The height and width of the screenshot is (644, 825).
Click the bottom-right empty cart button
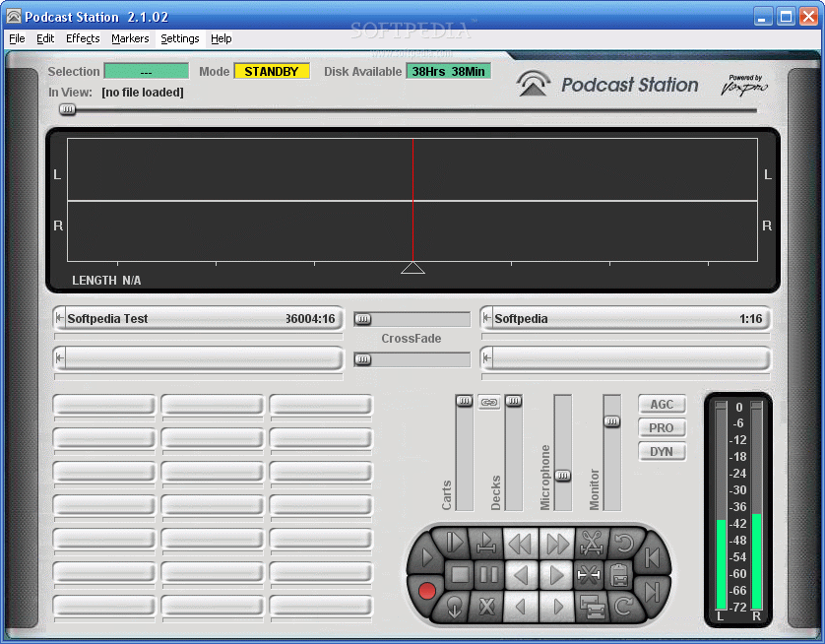[321, 607]
